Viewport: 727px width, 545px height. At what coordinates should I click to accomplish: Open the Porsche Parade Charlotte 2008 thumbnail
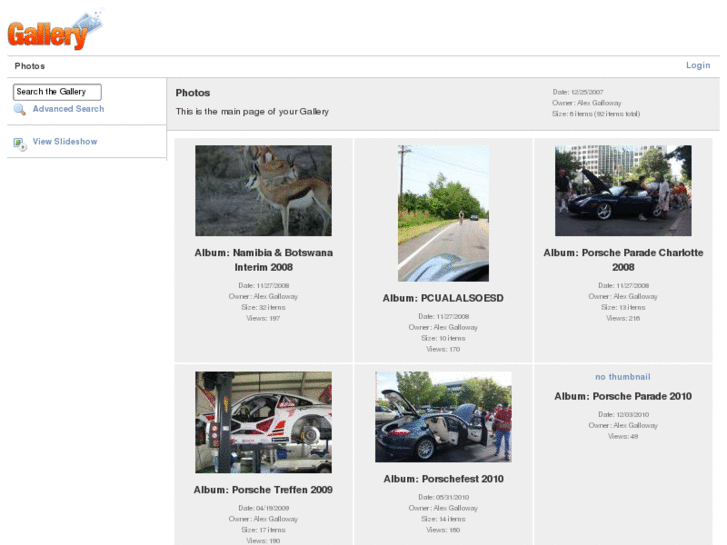pos(623,190)
